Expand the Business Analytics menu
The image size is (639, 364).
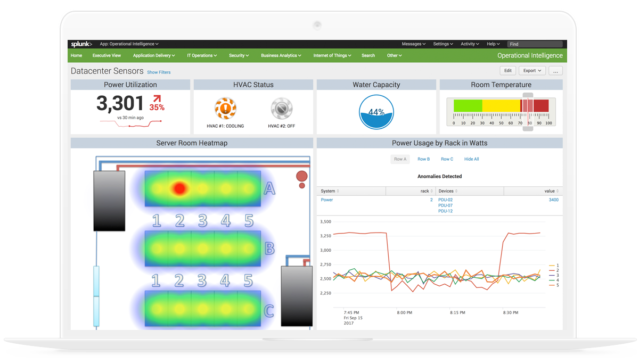[281, 55]
